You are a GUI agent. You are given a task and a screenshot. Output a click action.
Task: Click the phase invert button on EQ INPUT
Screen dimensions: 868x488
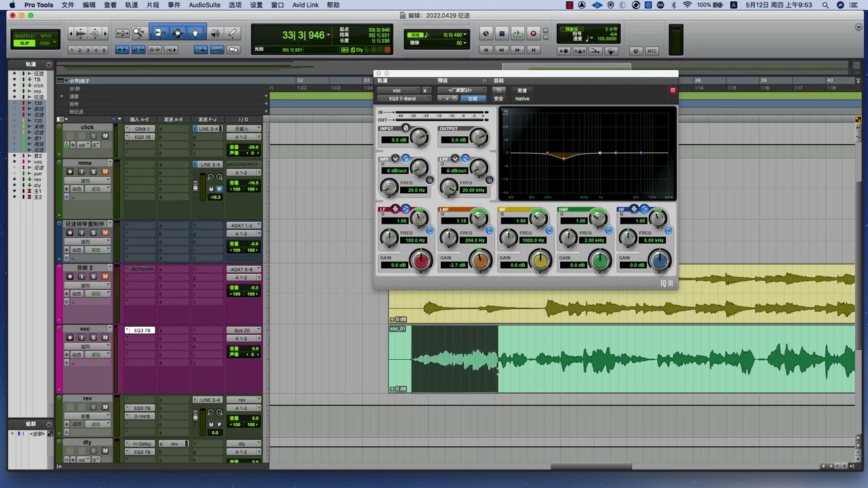click(406, 128)
